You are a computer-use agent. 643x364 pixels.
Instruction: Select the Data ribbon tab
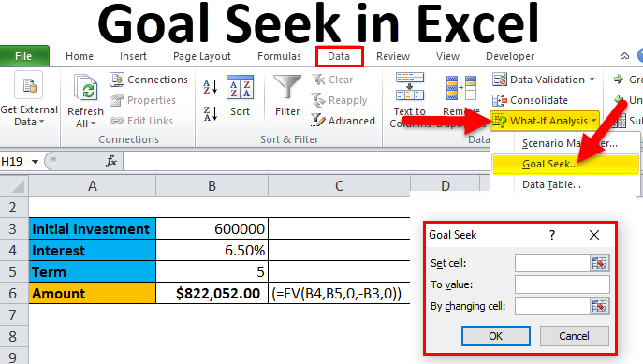point(339,56)
